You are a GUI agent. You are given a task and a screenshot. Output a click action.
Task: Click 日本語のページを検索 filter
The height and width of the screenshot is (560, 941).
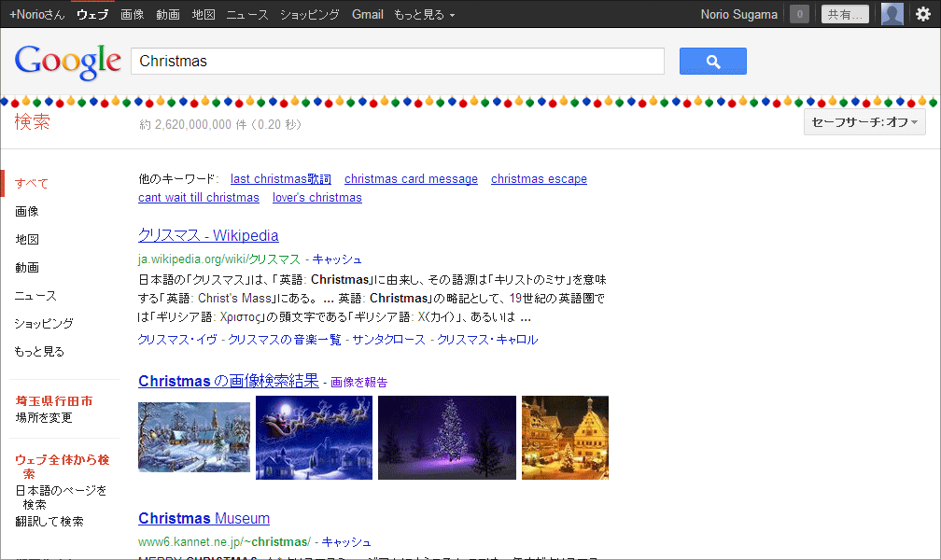[61, 497]
